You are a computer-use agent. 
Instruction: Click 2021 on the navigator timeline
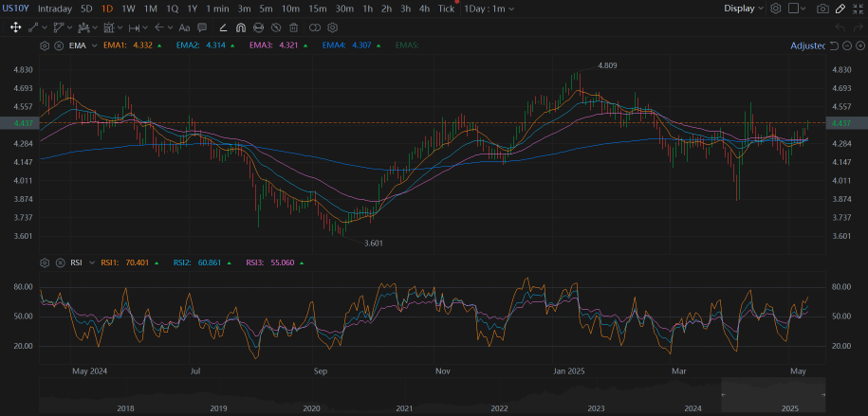point(404,408)
